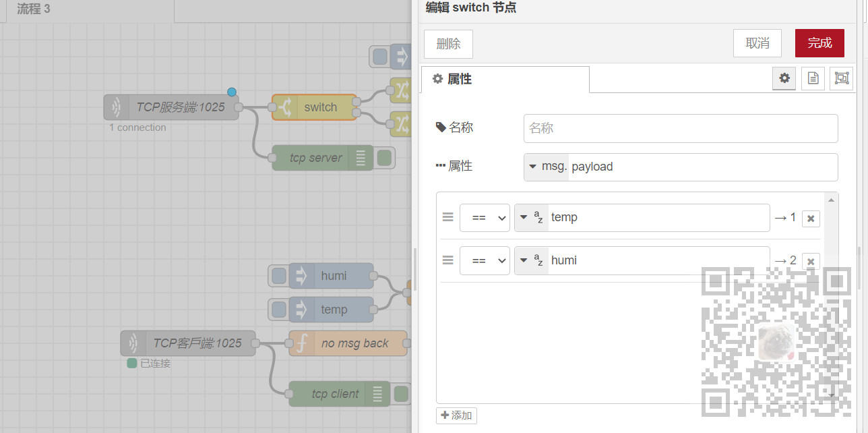This screenshot has height=433, width=868.
Task: Remove the humi rule with X
Action: (x=811, y=261)
